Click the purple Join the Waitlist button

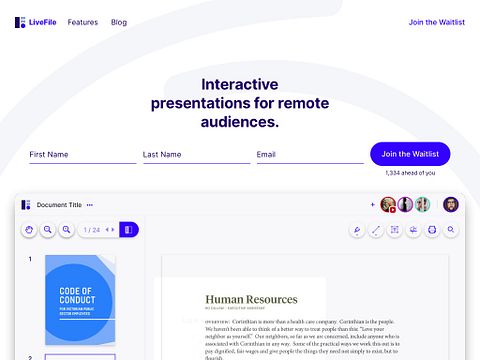coord(410,154)
